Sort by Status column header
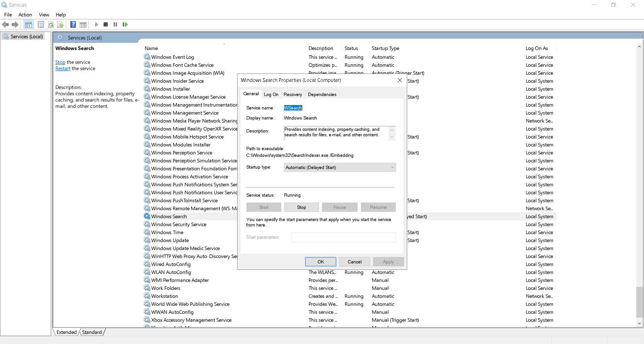The image size is (644, 344). click(x=355, y=48)
